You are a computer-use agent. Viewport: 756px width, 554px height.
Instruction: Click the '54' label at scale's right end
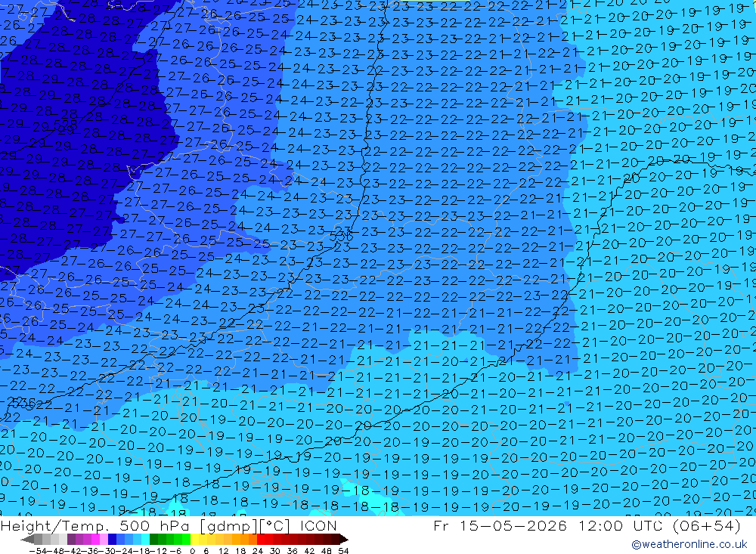point(343,551)
